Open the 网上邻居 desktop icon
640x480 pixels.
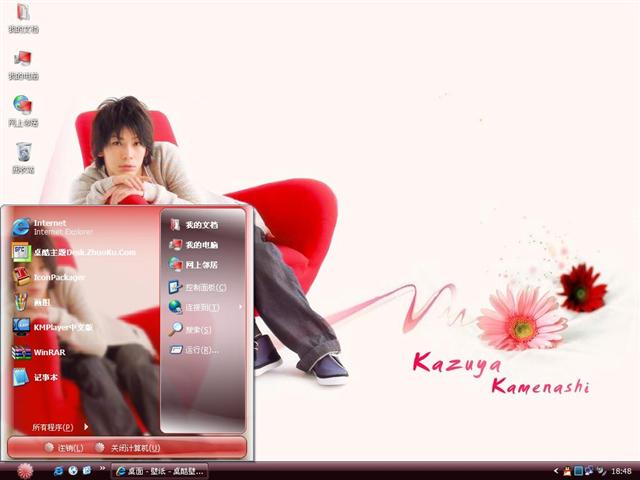click(x=23, y=111)
